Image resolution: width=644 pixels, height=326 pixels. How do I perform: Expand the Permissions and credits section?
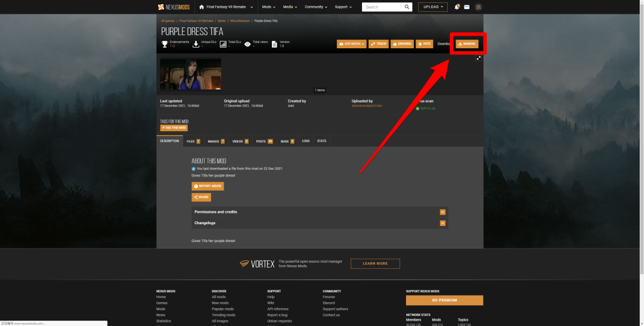[442, 212]
